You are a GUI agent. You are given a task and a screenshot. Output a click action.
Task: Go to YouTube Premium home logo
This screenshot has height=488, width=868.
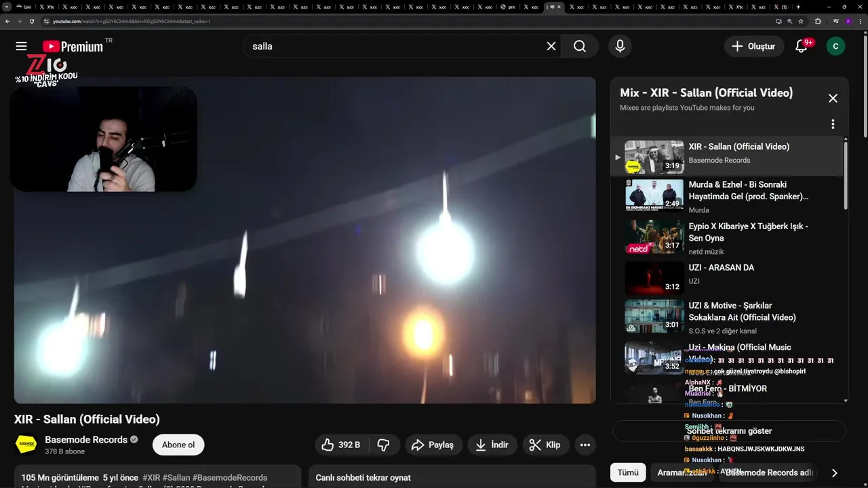click(73, 46)
